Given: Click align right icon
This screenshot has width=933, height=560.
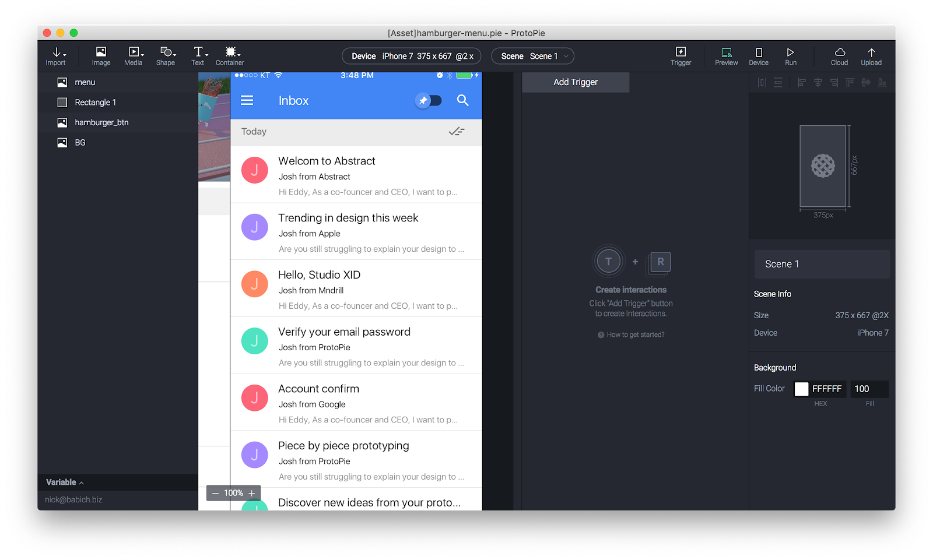Looking at the screenshot, I should click(x=834, y=83).
